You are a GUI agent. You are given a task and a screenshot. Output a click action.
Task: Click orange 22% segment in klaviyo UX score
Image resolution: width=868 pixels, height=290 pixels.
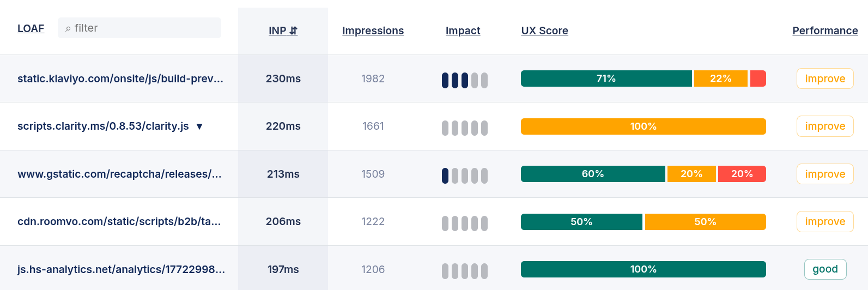(720, 78)
